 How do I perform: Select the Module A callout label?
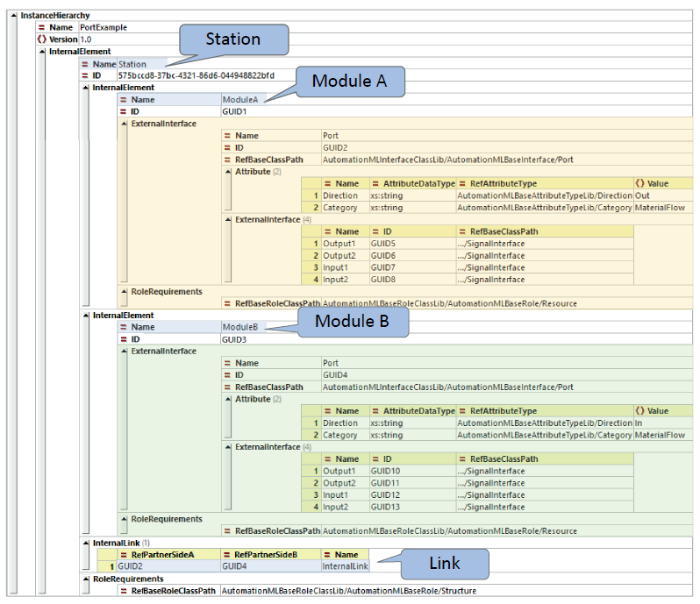pos(349,82)
